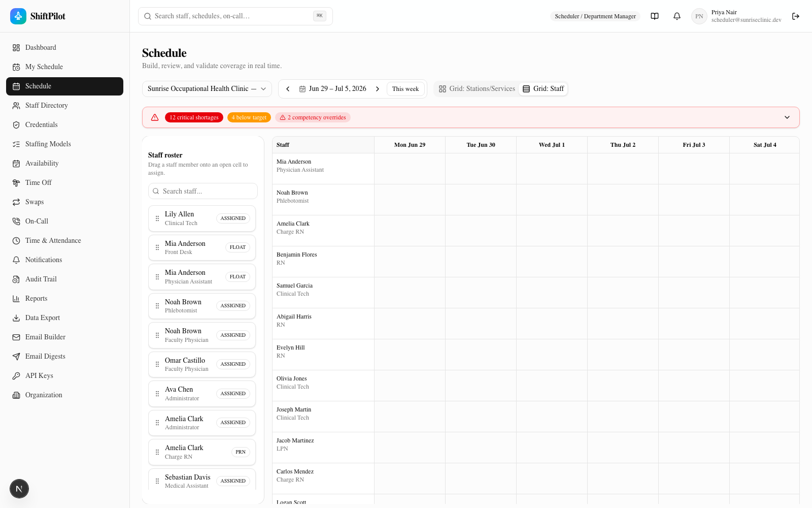This screenshot has height=508, width=812.
Task: Expand the shortages alert banner chevron
Action: 787,117
